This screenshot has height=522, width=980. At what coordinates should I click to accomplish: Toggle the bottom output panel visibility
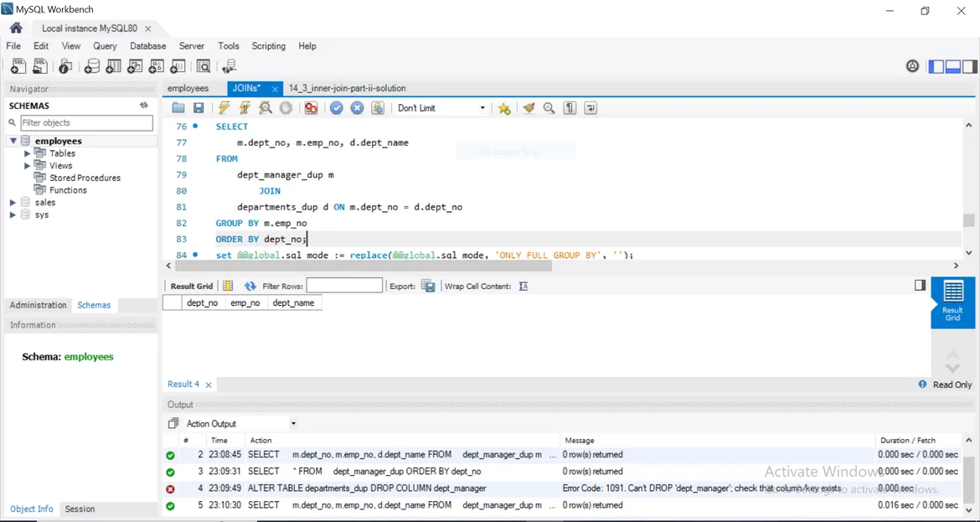click(x=952, y=67)
